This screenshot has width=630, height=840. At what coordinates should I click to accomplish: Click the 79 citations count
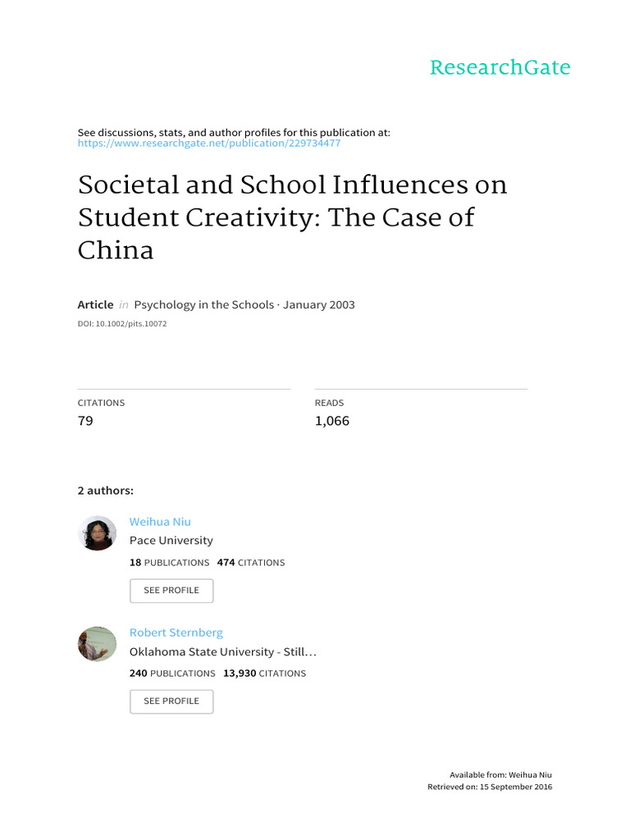pyautogui.click(x=85, y=421)
